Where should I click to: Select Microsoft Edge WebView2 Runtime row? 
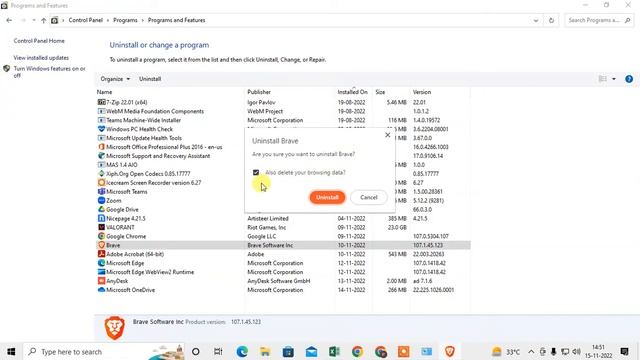283,272
